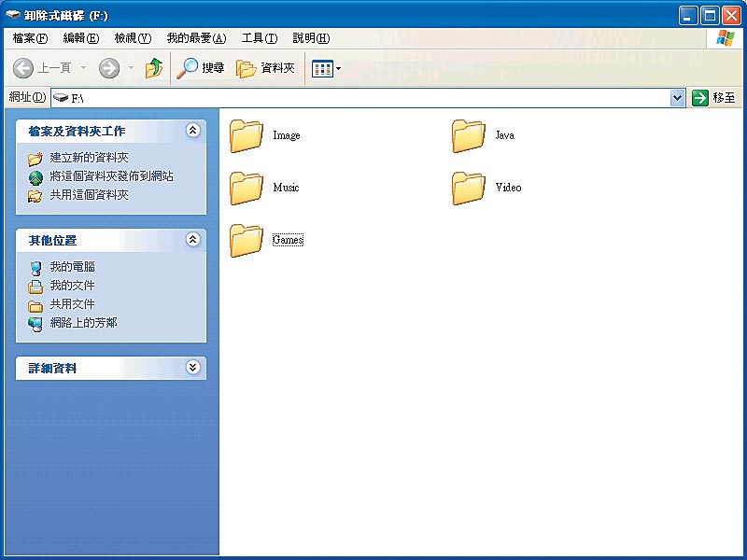Open the 說明(H) menu

pyautogui.click(x=311, y=38)
